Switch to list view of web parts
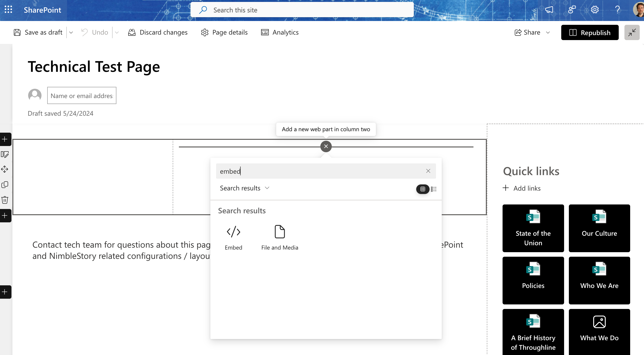The width and height of the screenshot is (644, 355). (x=434, y=189)
